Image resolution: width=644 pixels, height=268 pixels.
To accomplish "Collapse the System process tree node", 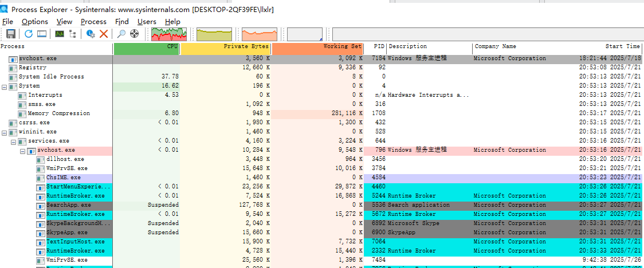I will coord(4,86).
